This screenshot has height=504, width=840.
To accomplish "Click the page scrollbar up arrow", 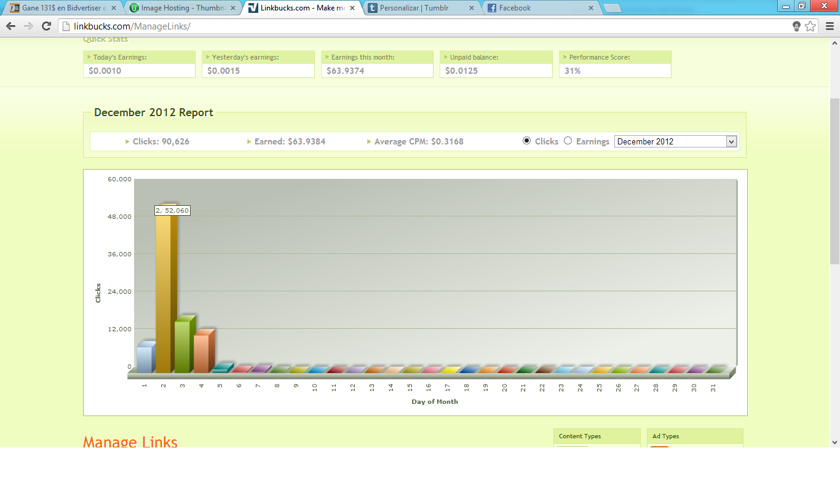I will [x=834, y=43].
